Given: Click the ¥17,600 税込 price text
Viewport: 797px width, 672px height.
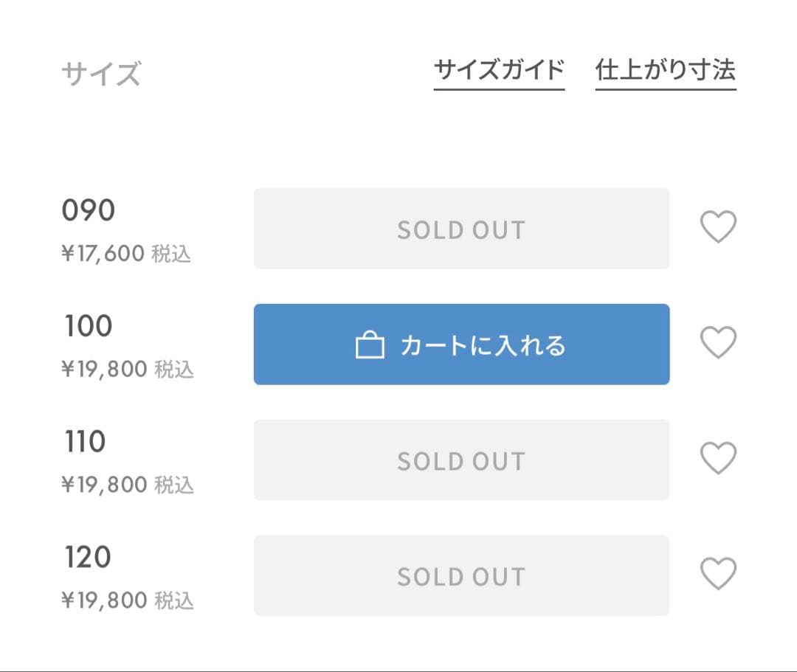Looking at the screenshot, I should [125, 254].
